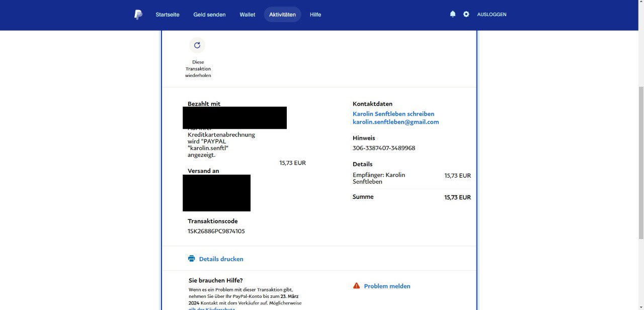Select the Aktivitäten tab
644x310 pixels.
pyautogui.click(x=282, y=15)
